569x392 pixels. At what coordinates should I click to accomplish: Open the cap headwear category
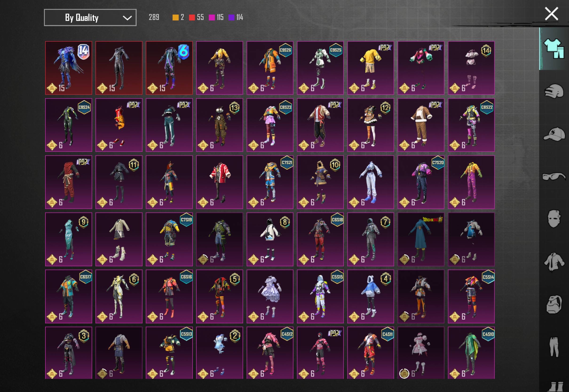(x=554, y=134)
